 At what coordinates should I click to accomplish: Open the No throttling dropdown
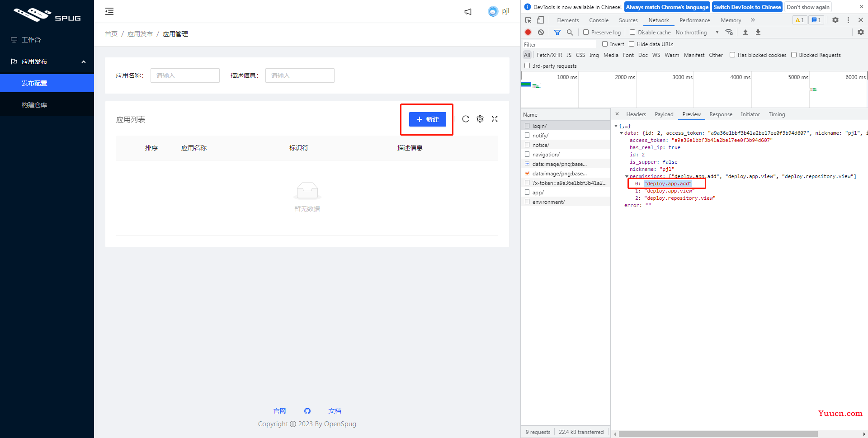tap(697, 32)
